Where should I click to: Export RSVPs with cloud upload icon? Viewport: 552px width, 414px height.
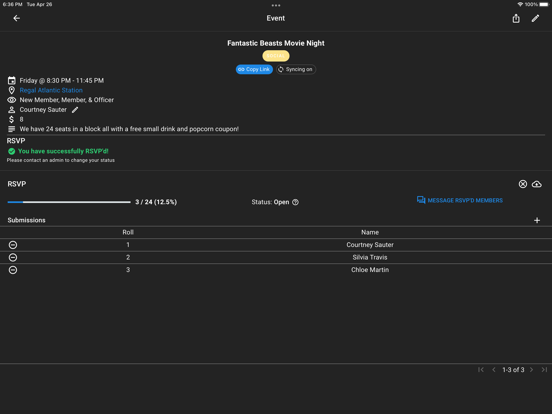click(537, 184)
